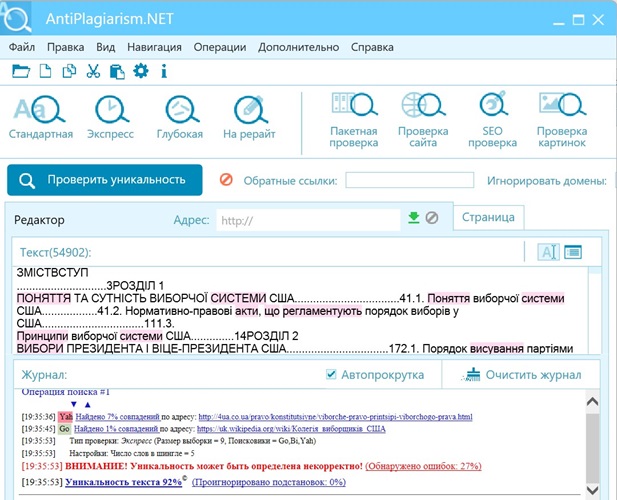Click the Обратные ссылки input field

pos(410,180)
